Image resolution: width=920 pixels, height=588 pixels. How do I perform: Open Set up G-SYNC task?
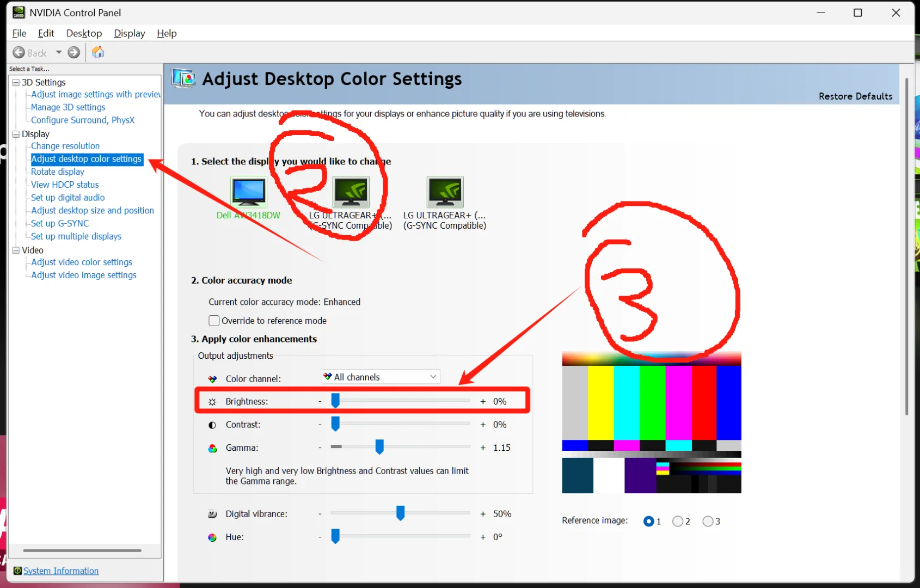60,223
